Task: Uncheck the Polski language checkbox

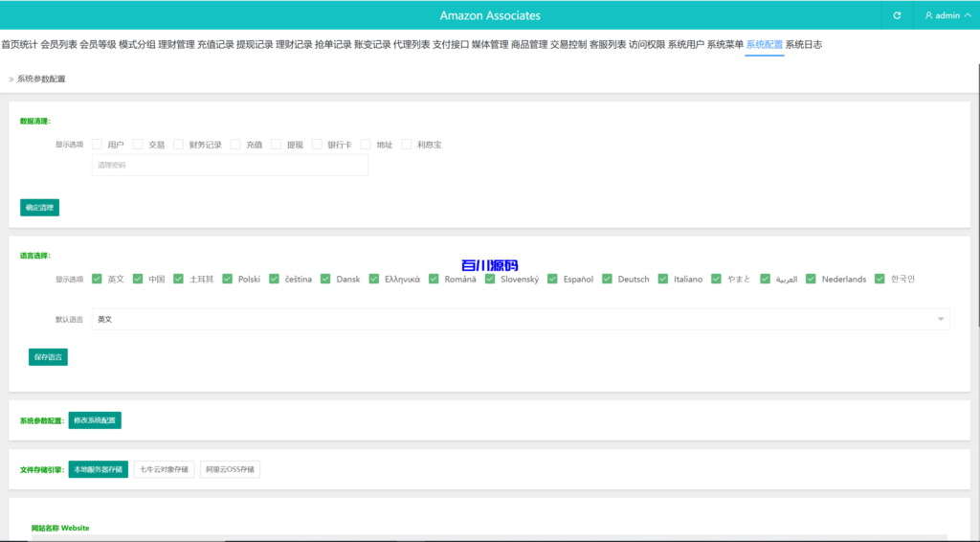Action: tap(228, 279)
